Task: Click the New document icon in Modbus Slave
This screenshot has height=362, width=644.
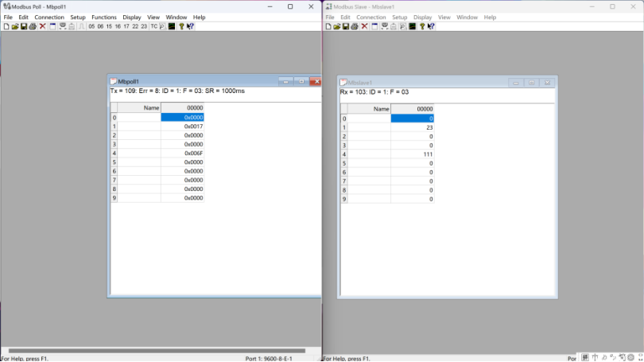Action: pos(328,26)
